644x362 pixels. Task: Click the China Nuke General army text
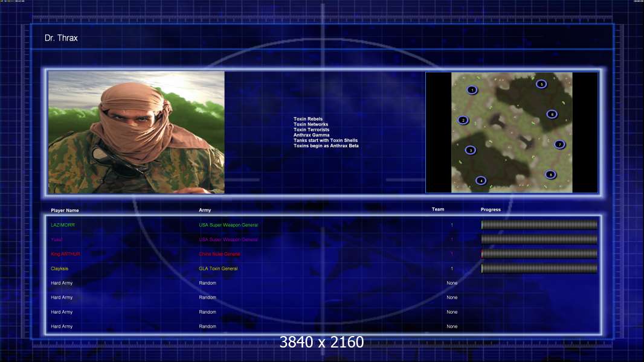click(219, 254)
